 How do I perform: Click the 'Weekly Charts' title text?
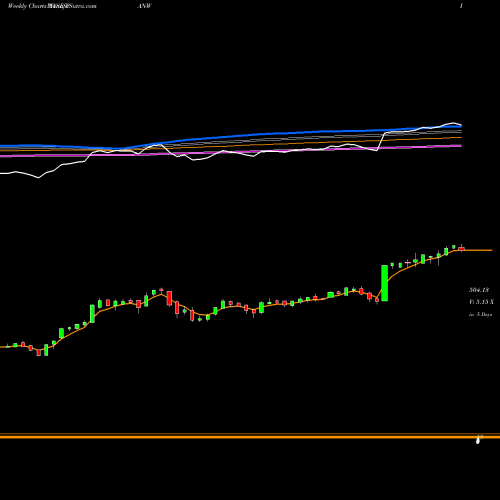point(27,6)
